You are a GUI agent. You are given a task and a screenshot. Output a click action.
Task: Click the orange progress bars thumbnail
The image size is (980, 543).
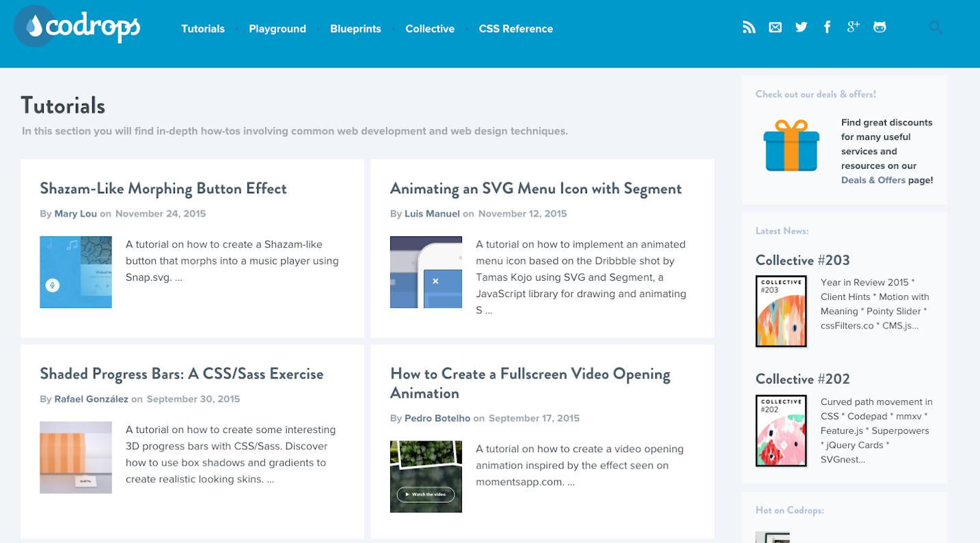(x=76, y=458)
